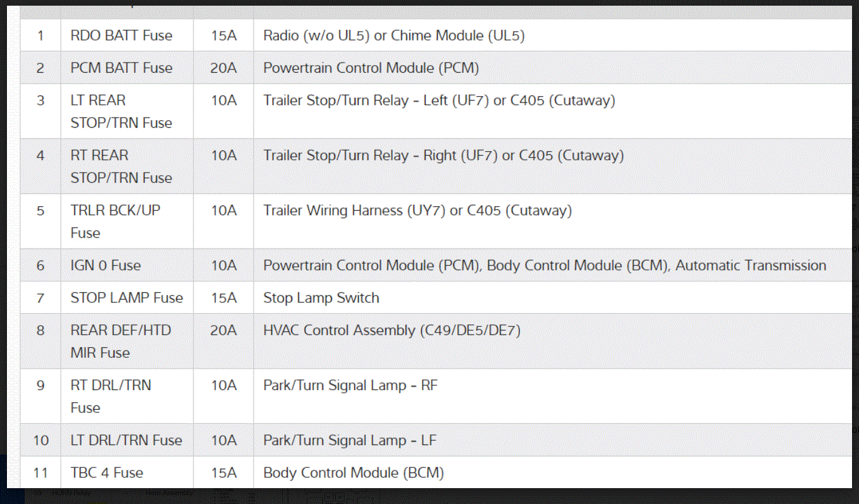Select the LT DRL/TRN Fuse cell
This screenshot has width=859, height=504.
click(x=127, y=440)
